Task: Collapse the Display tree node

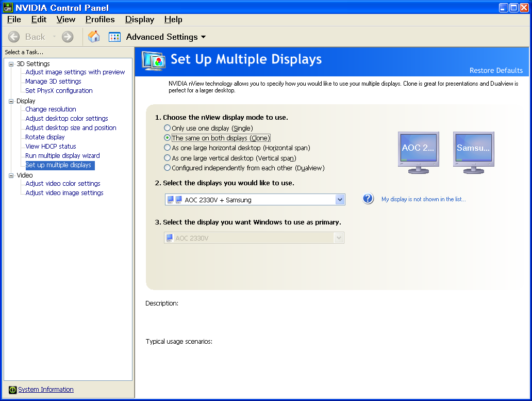Action: point(11,101)
